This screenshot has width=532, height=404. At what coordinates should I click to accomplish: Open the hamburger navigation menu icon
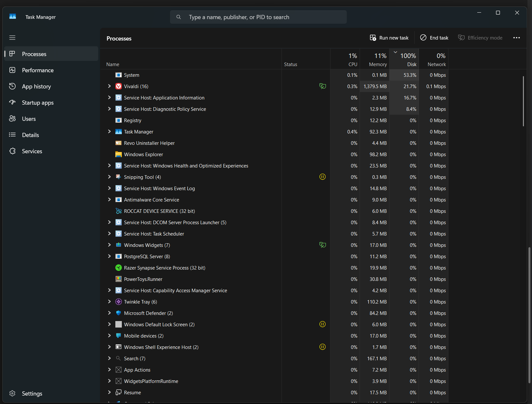click(x=12, y=38)
